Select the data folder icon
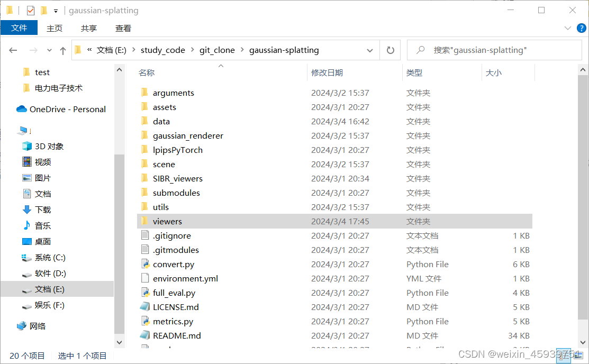 tap(144, 121)
